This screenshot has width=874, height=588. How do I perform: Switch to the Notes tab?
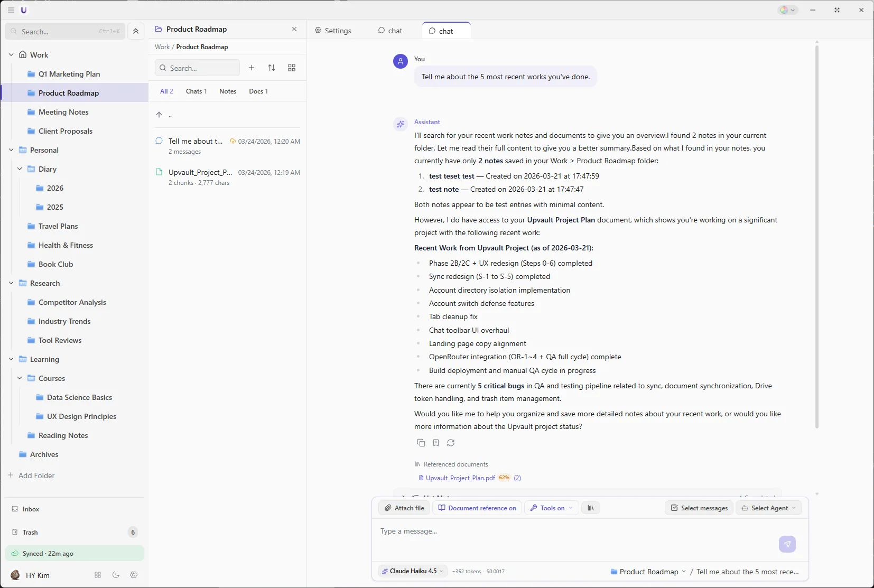[228, 91]
